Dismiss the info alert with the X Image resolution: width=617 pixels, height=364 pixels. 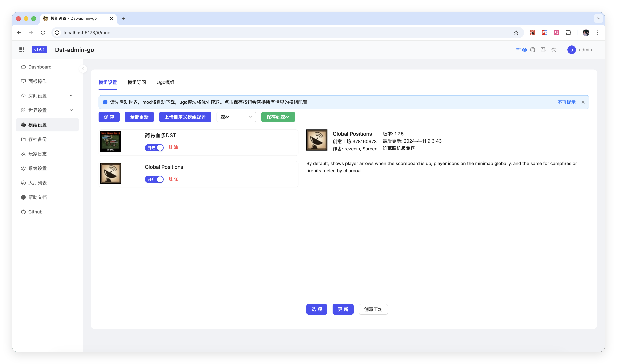coord(583,102)
